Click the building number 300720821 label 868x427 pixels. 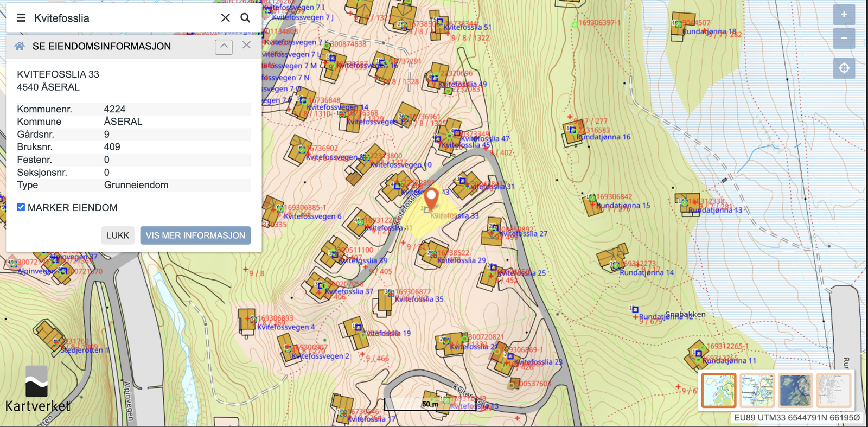486,337
